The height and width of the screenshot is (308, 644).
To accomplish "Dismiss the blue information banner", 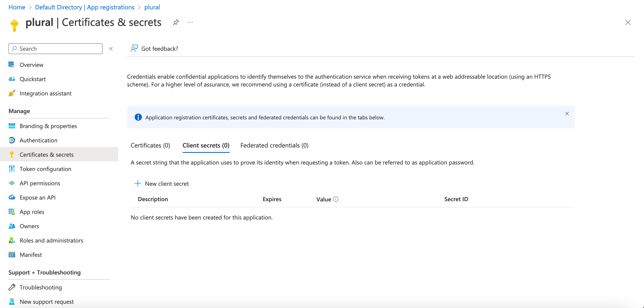I will [567, 114].
